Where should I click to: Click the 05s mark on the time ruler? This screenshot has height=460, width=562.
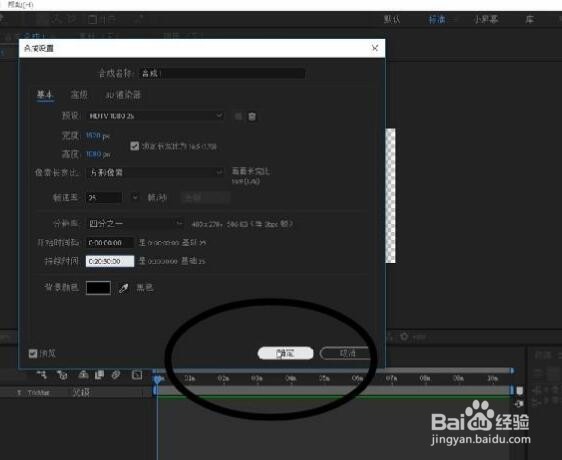tap(324, 378)
